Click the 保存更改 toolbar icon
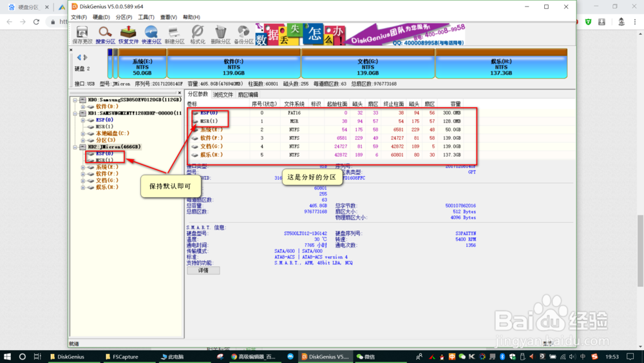This screenshot has height=363, width=644. [x=82, y=35]
